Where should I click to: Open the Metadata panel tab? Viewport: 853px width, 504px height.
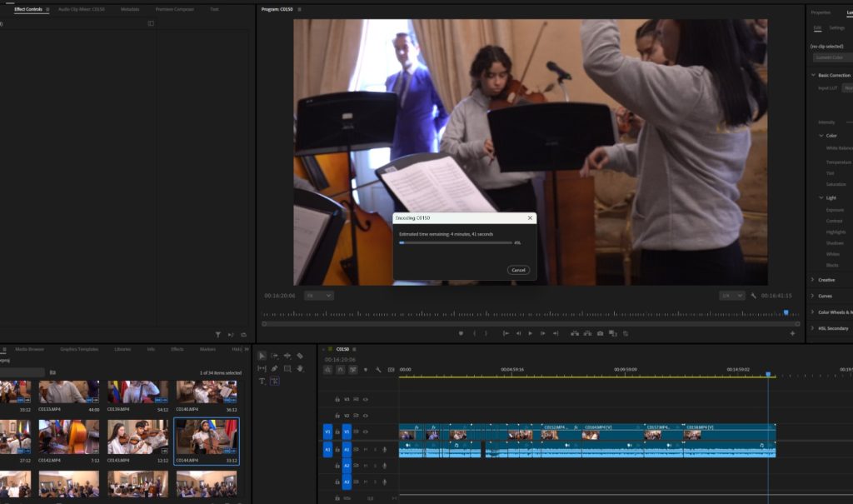pyautogui.click(x=130, y=9)
